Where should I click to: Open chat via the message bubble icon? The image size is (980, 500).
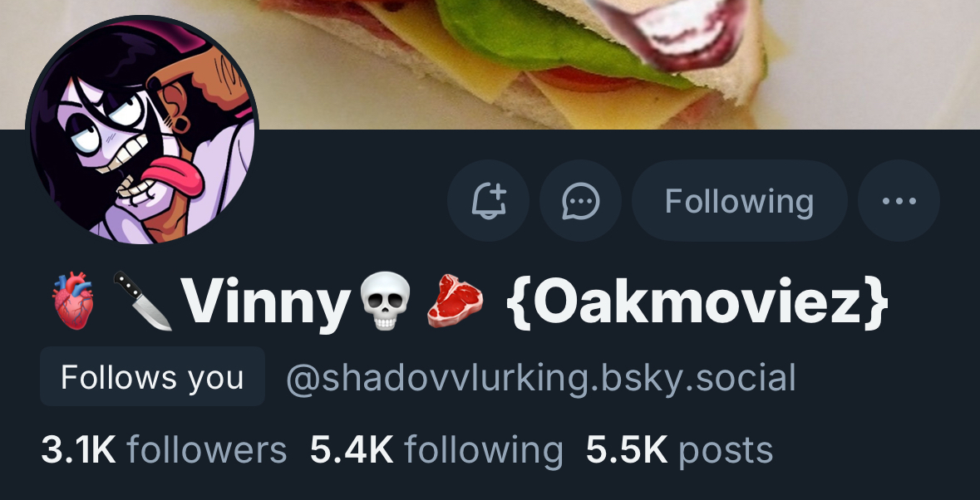(581, 200)
